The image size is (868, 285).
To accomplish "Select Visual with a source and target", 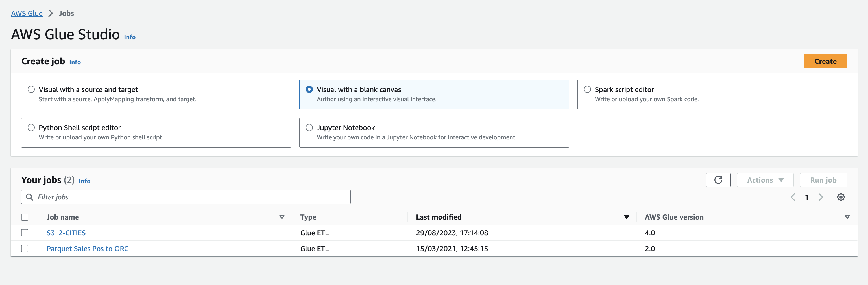I will click(x=156, y=94).
